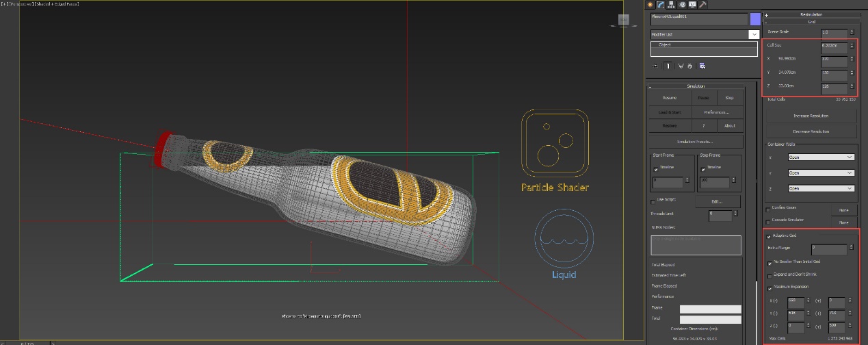Click the object name field
Viewport: 868px width, 345px height.
point(698,19)
